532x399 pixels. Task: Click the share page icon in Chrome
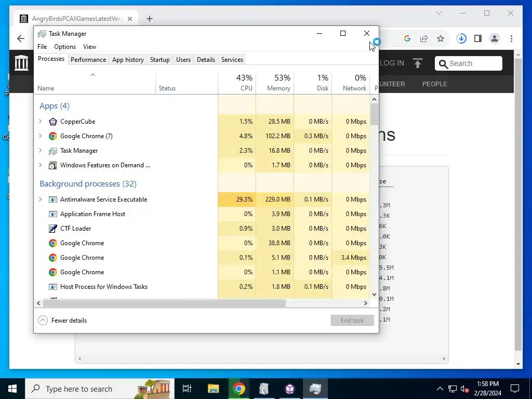[x=424, y=38]
